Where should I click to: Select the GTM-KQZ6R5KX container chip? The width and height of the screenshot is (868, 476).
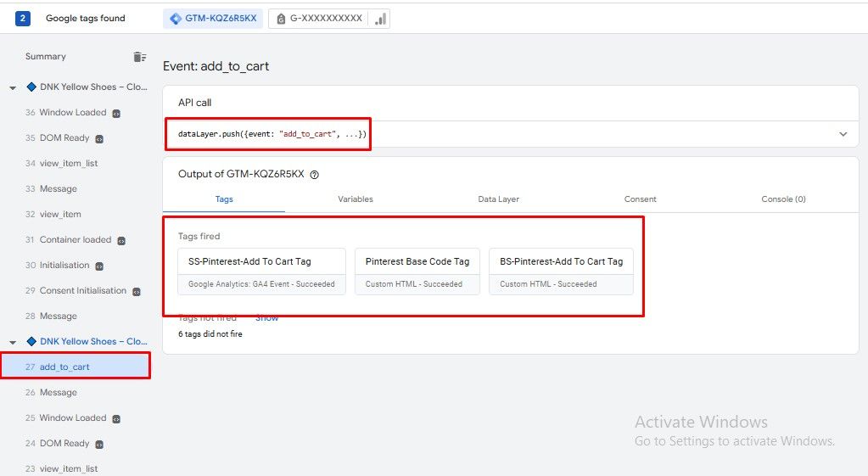pyautogui.click(x=213, y=19)
